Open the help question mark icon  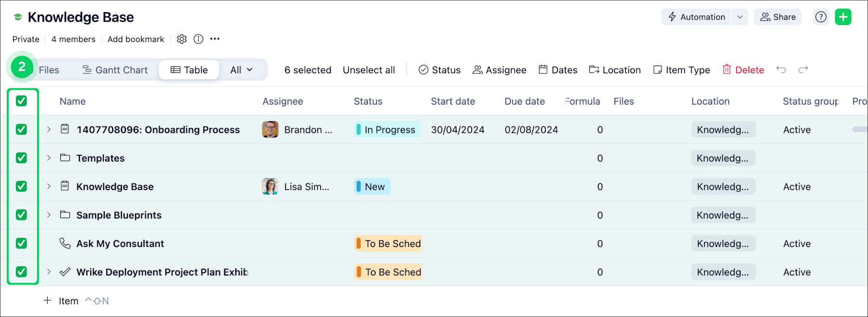(821, 17)
